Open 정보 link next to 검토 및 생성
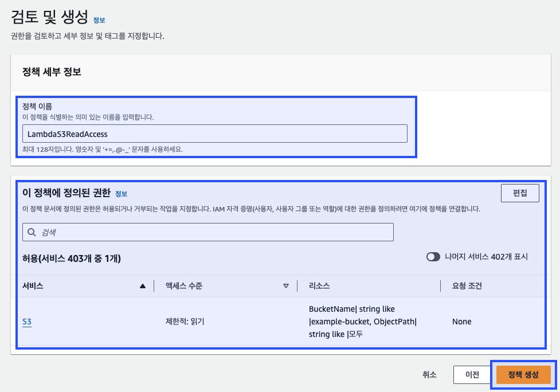 pos(99,21)
